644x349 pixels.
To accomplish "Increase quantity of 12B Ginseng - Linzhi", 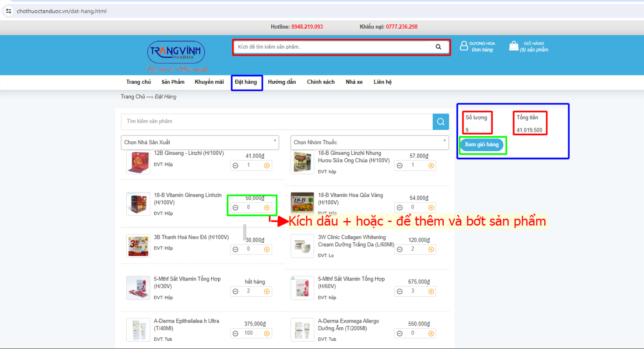I will pyautogui.click(x=267, y=166).
